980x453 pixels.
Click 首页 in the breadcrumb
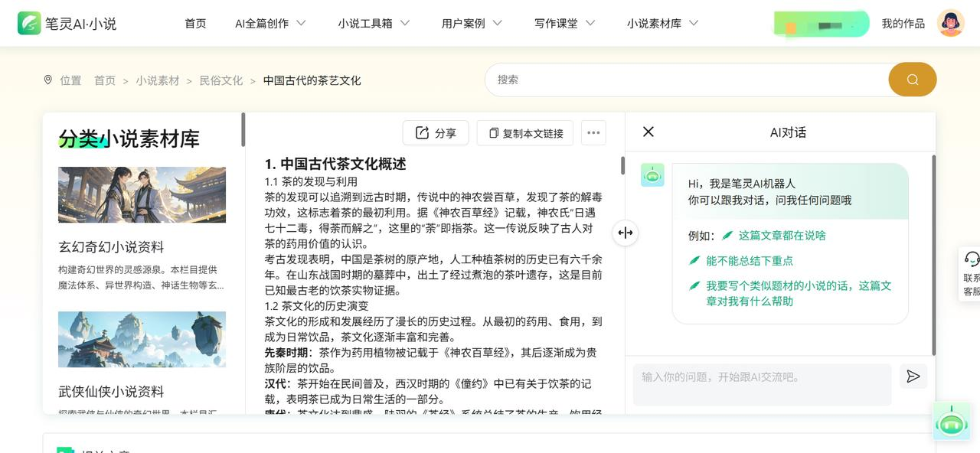click(105, 80)
